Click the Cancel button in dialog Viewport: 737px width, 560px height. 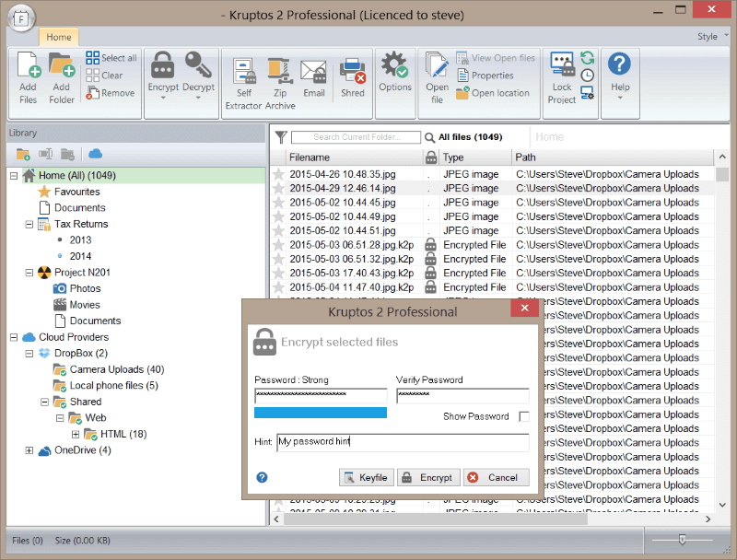pyautogui.click(x=496, y=477)
